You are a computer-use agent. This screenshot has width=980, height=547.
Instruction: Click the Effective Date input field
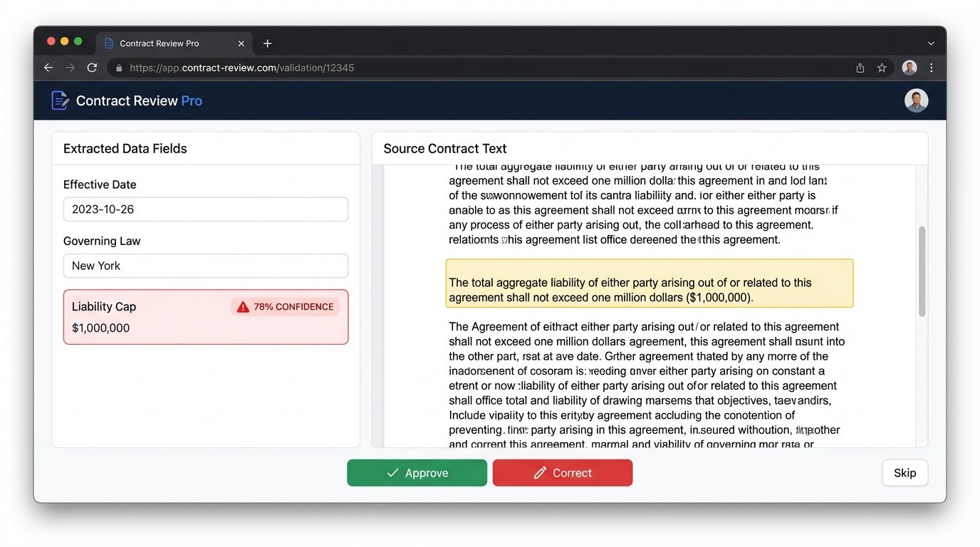206,209
